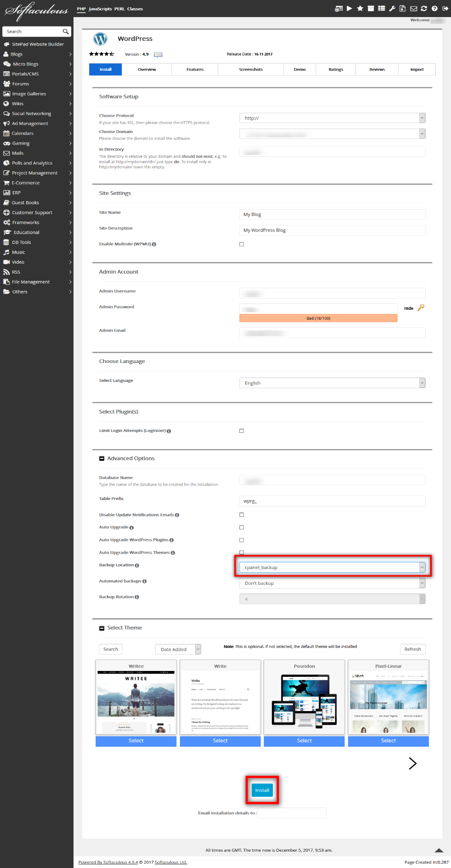Viewport: 451px width, 868px height.
Task: Select the Poseidon theme
Action: [304, 741]
